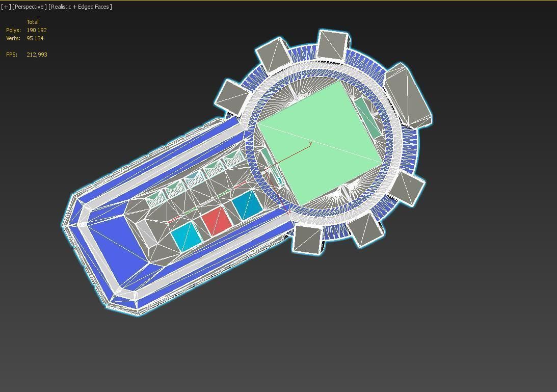Open the Realistic + Edged Faces shading menu
Viewport: 557px width, 392px height.
(81, 7)
